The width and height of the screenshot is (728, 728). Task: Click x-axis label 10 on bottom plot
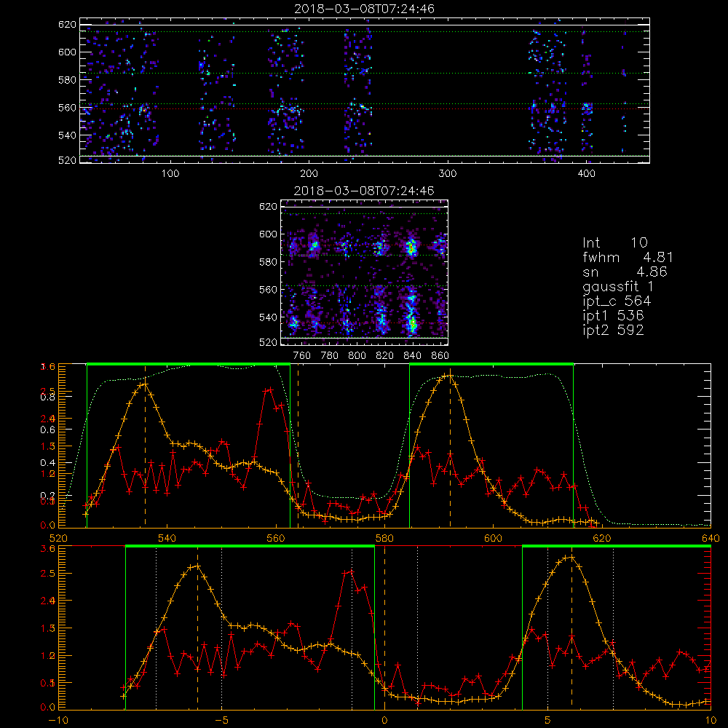[711, 720]
